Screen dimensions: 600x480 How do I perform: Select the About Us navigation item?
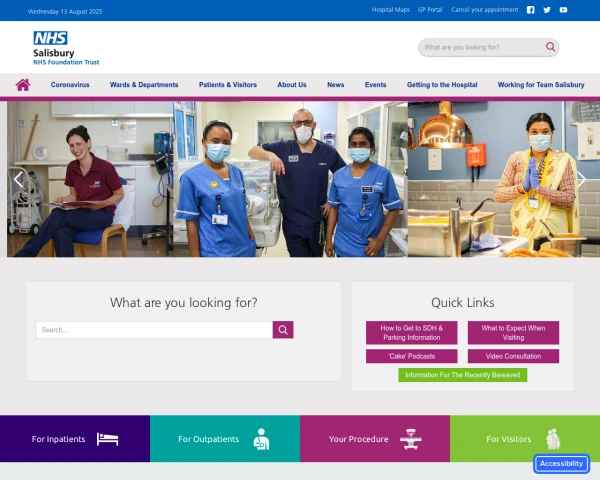(292, 85)
